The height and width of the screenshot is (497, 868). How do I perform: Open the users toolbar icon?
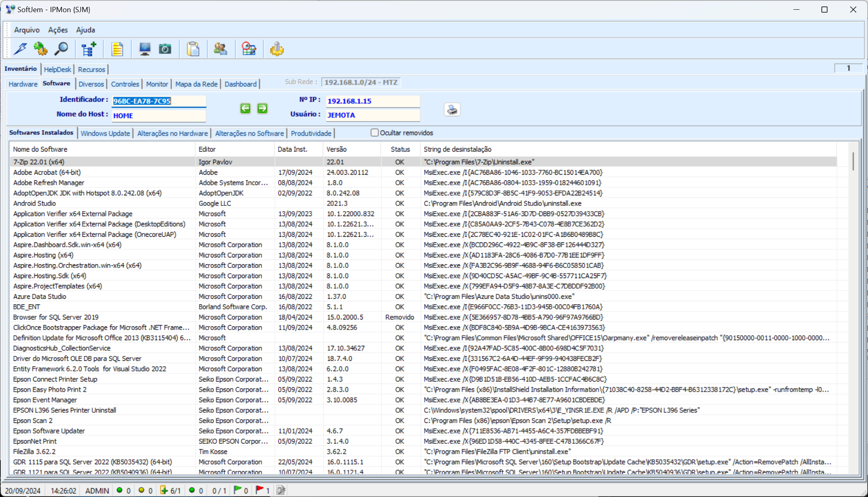point(221,49)
